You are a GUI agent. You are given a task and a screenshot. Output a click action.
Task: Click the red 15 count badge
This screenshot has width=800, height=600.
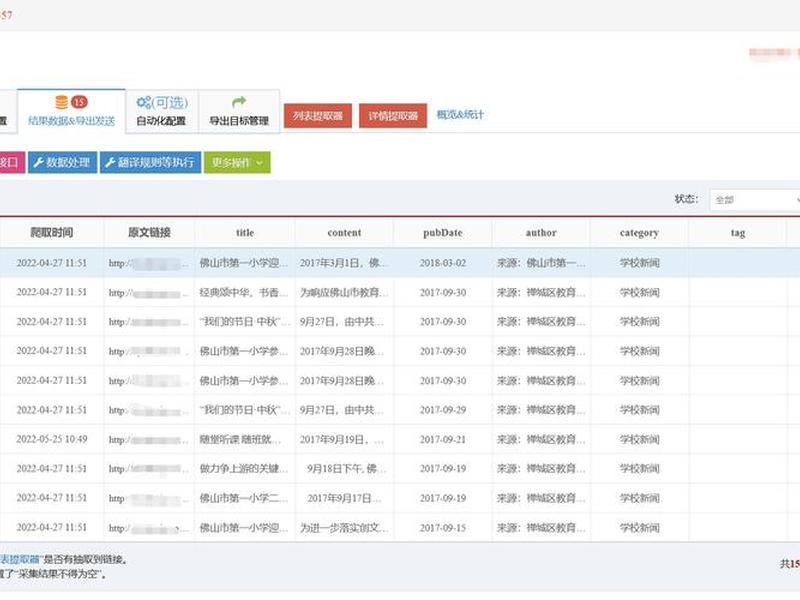click(79, 102)
